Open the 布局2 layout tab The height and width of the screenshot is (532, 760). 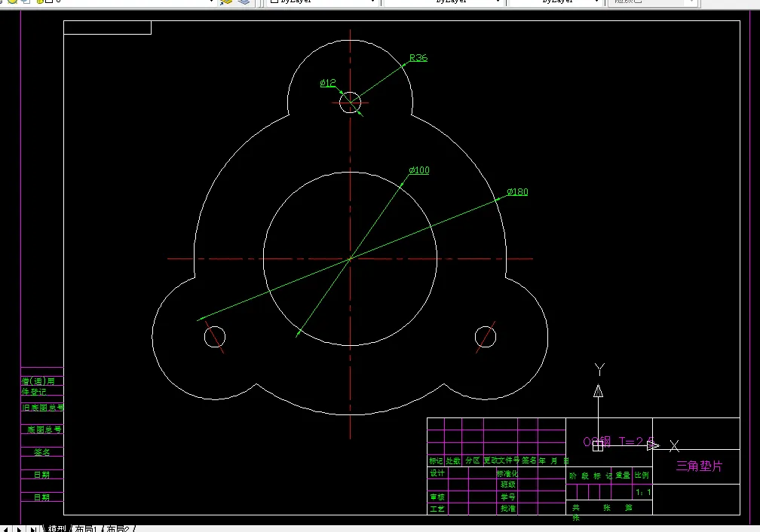118,528
